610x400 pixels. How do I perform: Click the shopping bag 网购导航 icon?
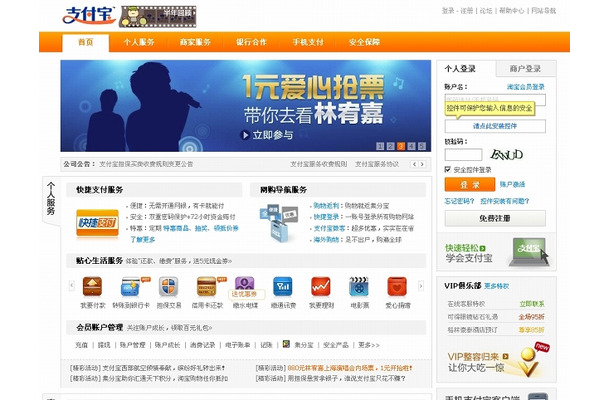click(x=279, y=223)
